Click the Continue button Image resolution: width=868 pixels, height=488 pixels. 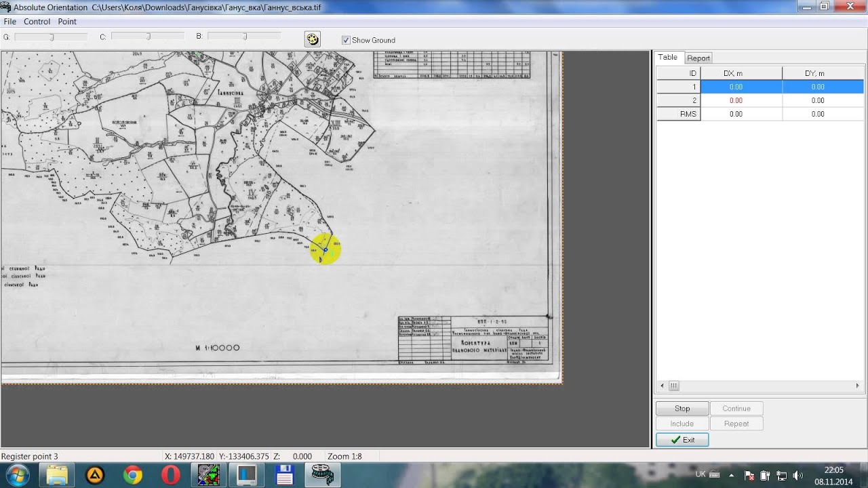[x=736, y=409]
